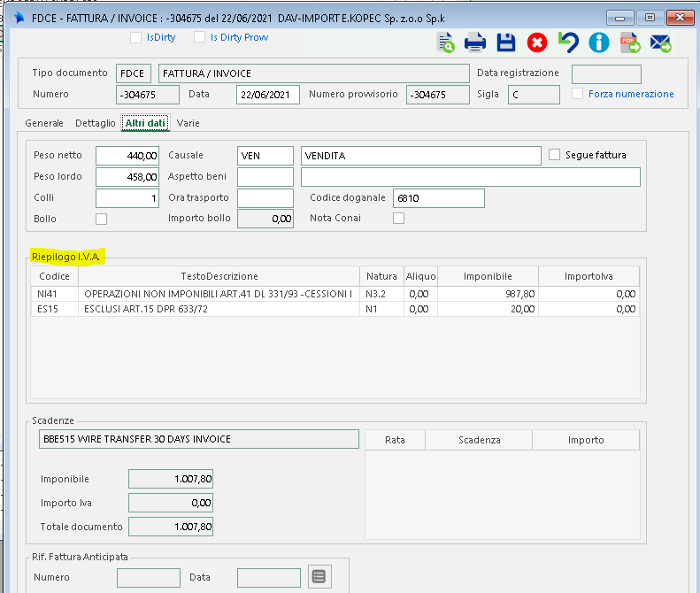This screenshot has width=700, height=593.
Task: Open Rif. Fattura Anticipata list button
Action: [319, 577]
